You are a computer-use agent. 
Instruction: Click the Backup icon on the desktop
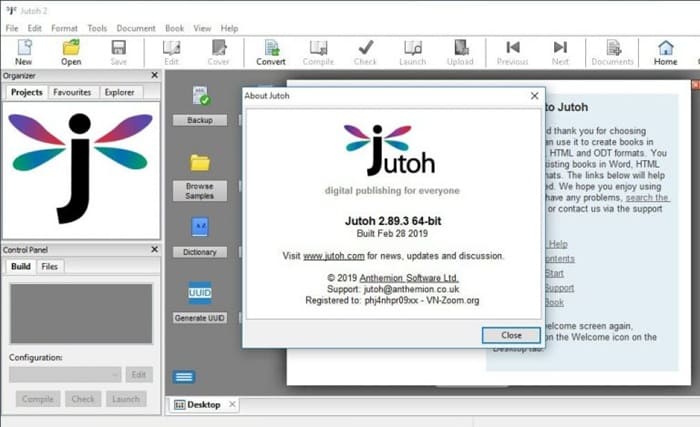click(200, 96)
